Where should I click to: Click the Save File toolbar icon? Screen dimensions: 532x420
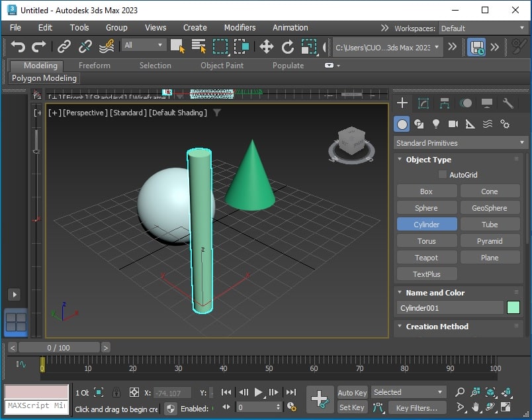(476, 47)
